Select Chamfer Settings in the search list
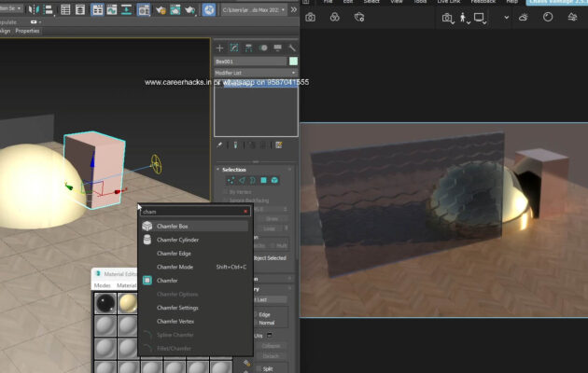 click(176, 308)
